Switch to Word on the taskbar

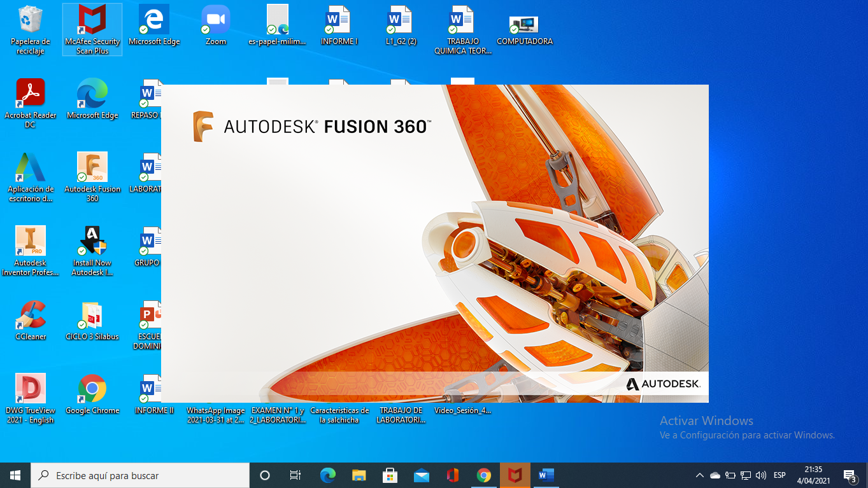tap(546, 475)
